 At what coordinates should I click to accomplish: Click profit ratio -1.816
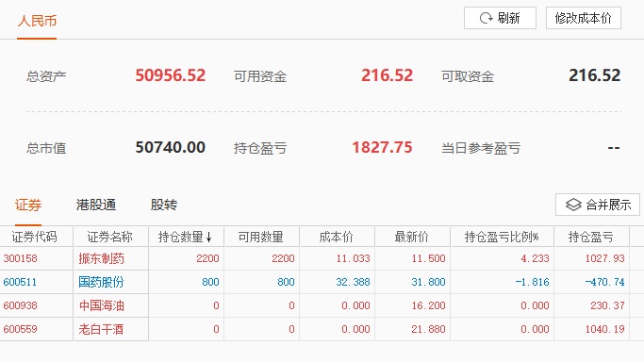(532, 282)
